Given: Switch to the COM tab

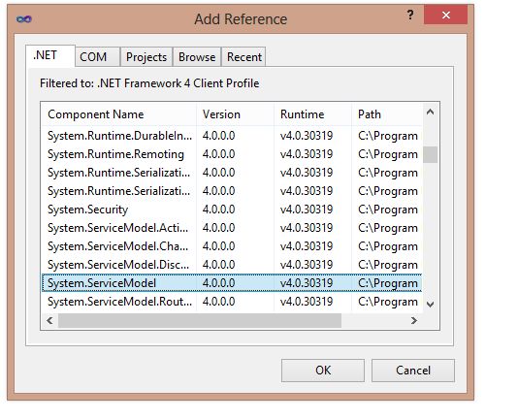Looking at the screenshot, I should [97, 57].
